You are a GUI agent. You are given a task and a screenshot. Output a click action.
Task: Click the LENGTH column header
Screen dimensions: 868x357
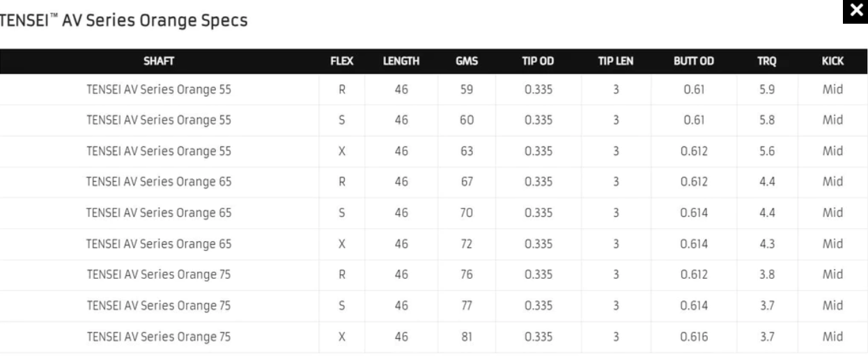coord(401,61)
